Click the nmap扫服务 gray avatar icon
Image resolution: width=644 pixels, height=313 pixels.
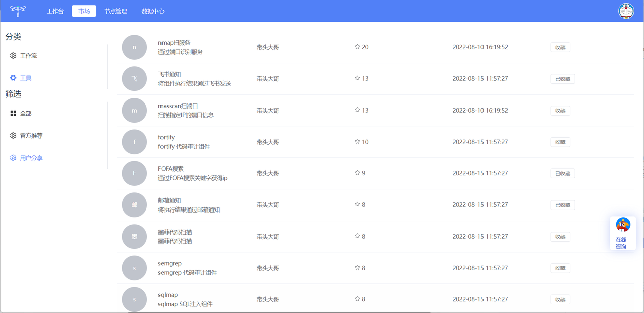click(x=134, y=47)
